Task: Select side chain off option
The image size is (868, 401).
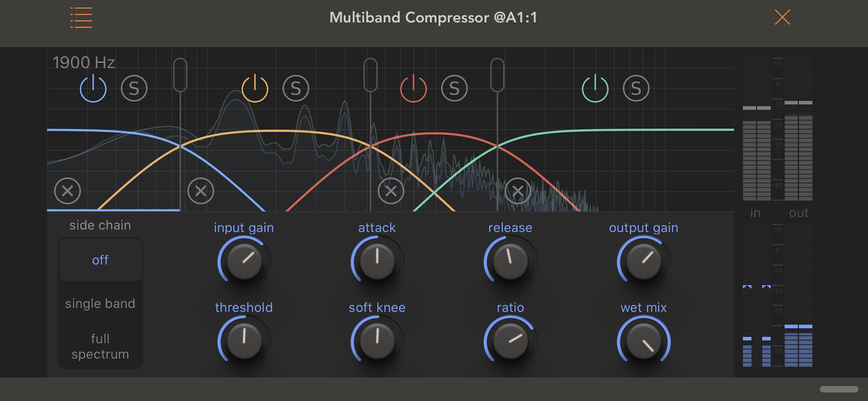Action: pos(100,260)
